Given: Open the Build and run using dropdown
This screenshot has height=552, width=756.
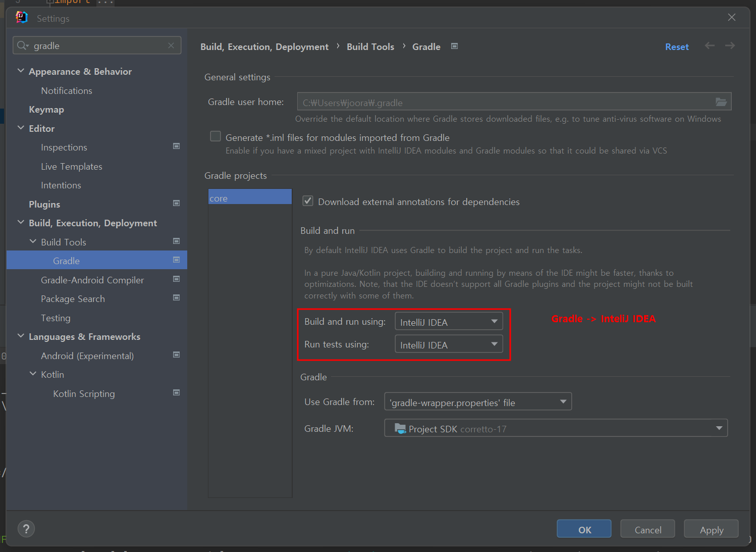Looking at the screenshot, I should (x=449, y=321).
